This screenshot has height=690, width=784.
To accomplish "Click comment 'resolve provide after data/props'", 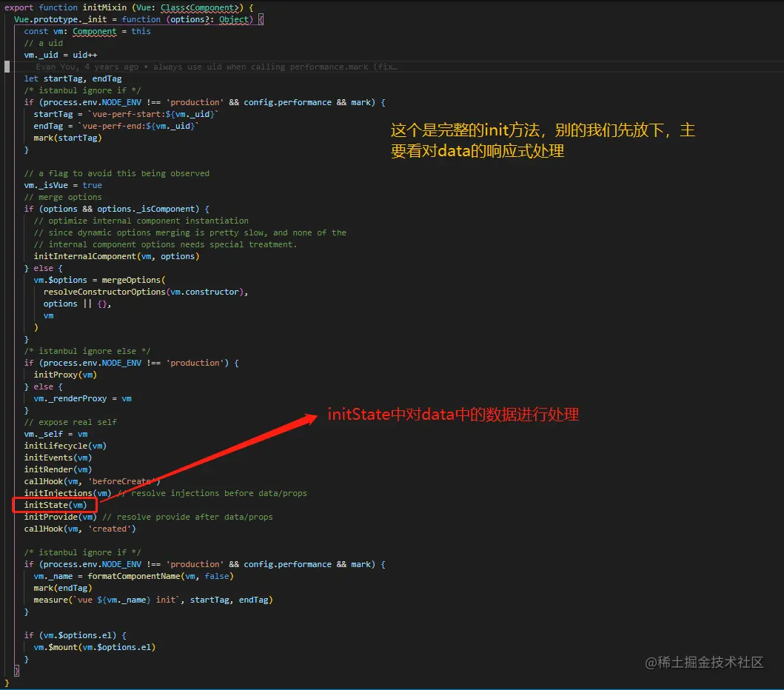I will coord(187,517).
